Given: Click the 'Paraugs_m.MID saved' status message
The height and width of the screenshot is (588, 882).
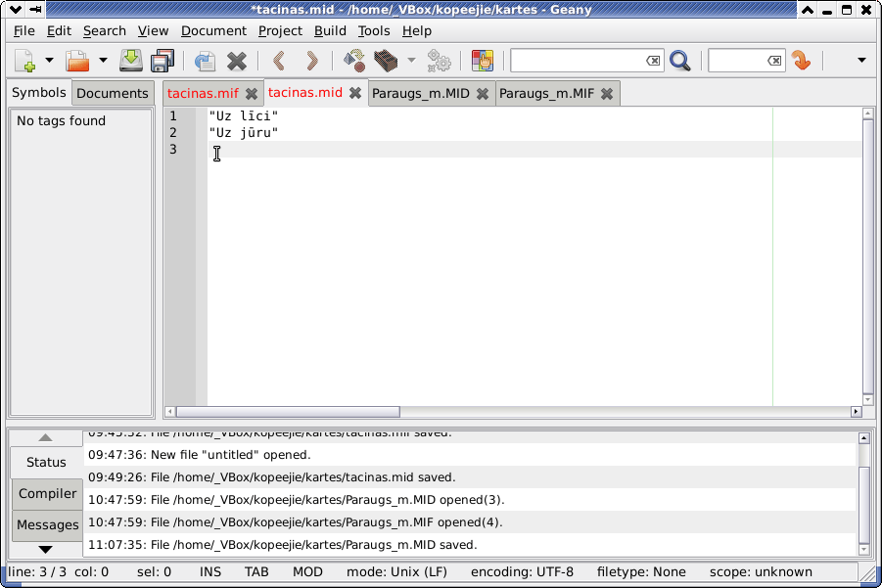Looking at the screenshot, I should pos(282,545).
